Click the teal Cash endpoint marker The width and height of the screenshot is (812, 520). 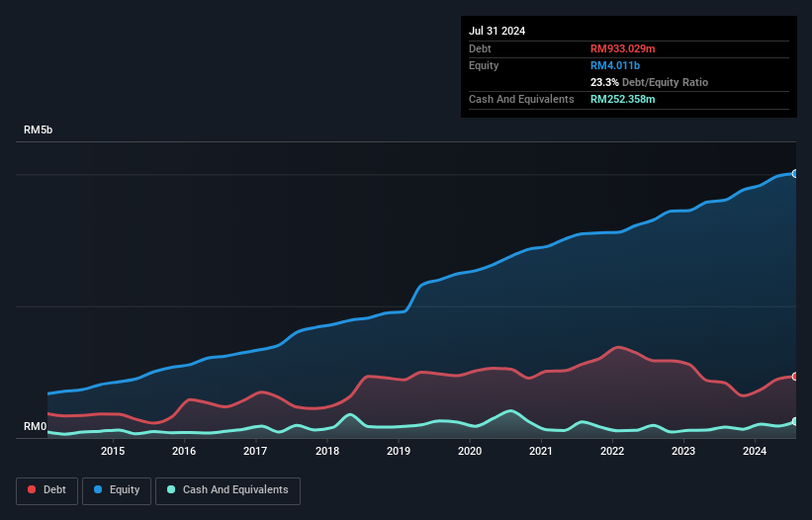(x=795, y=422)
